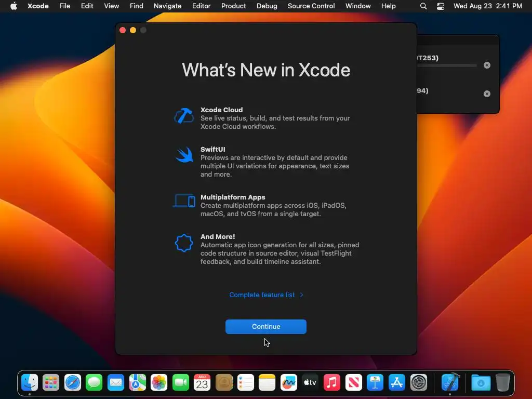
Task: Open the Product menu
Action: 233,6
